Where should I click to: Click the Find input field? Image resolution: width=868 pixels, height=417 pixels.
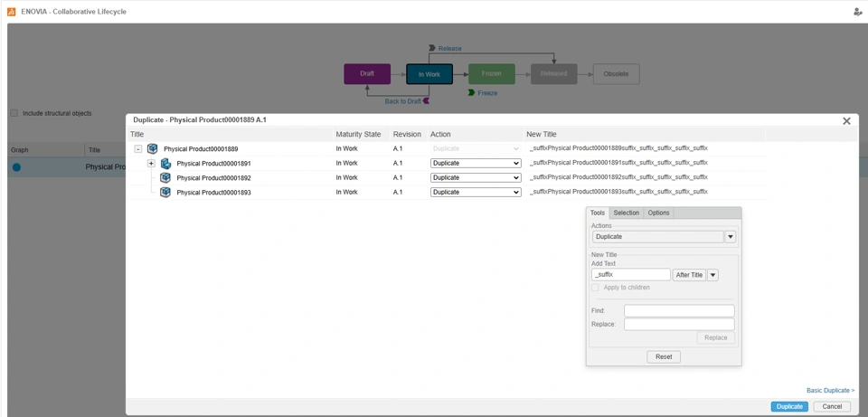tap(679, 310)
